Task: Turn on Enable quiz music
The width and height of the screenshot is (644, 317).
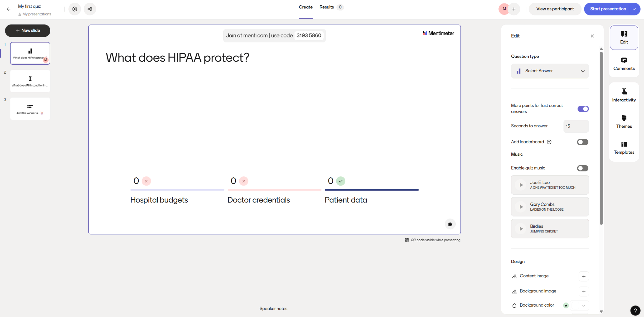Action: [x=582, y=168]
